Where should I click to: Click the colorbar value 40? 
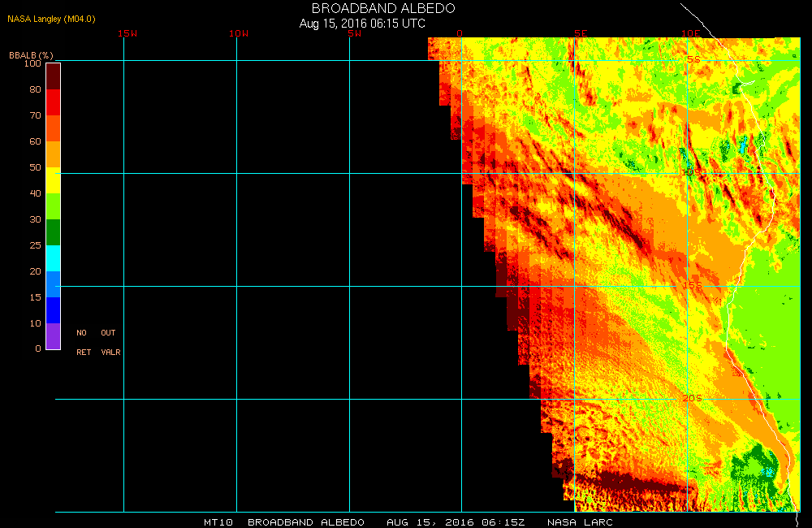tap(35, 193)
